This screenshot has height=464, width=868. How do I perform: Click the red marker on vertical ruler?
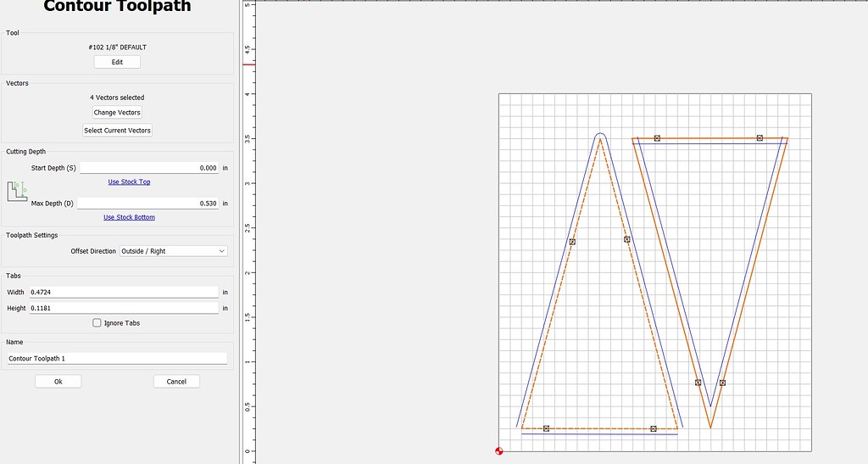[249, 64]
